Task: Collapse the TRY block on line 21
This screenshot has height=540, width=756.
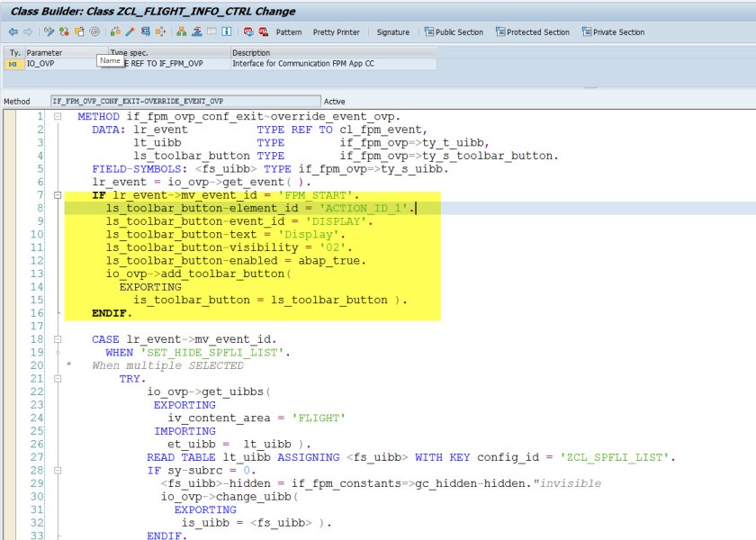Action: click(x=58, y=379)
